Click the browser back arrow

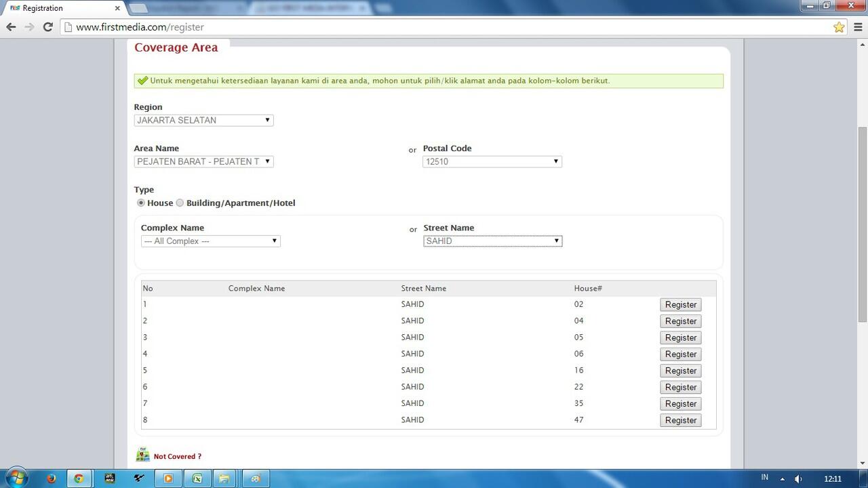pyautogui.click(x=11, y=27)
